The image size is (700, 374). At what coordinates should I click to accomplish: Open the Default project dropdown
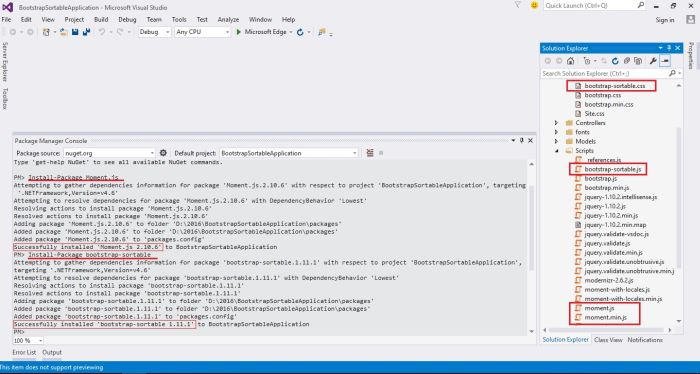(x=289, y=153)
